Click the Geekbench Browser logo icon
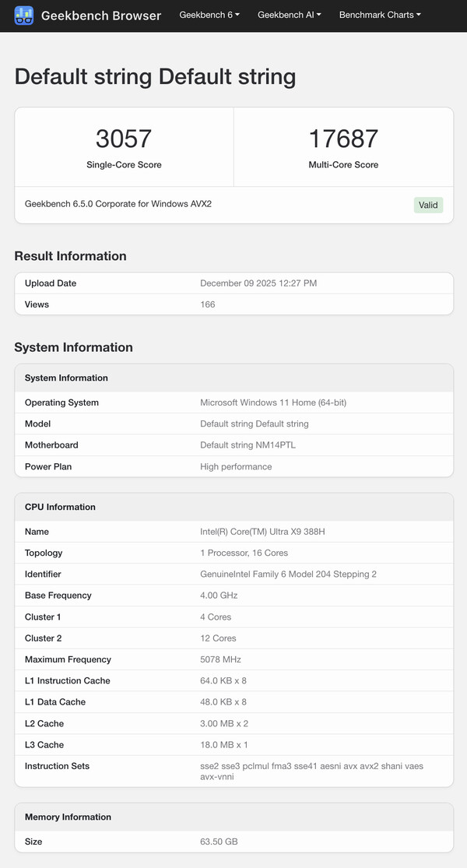 (24, 15)
